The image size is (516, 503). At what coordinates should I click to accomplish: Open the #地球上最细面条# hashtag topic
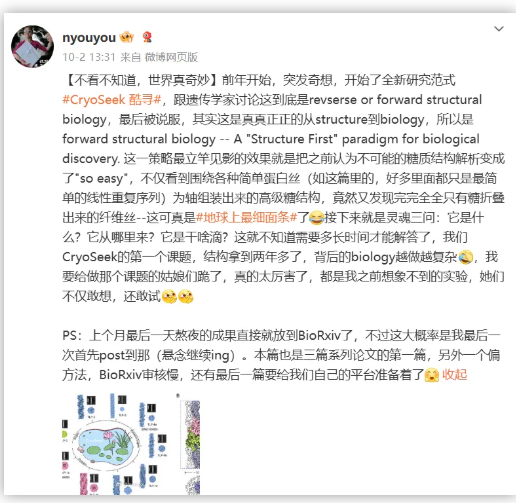[x=246, y=218]
